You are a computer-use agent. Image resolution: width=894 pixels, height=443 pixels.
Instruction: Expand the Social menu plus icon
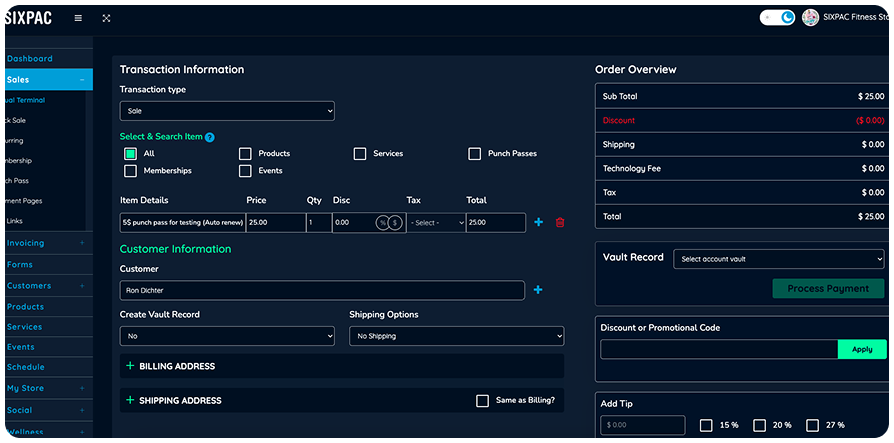(x=82, y=411)
